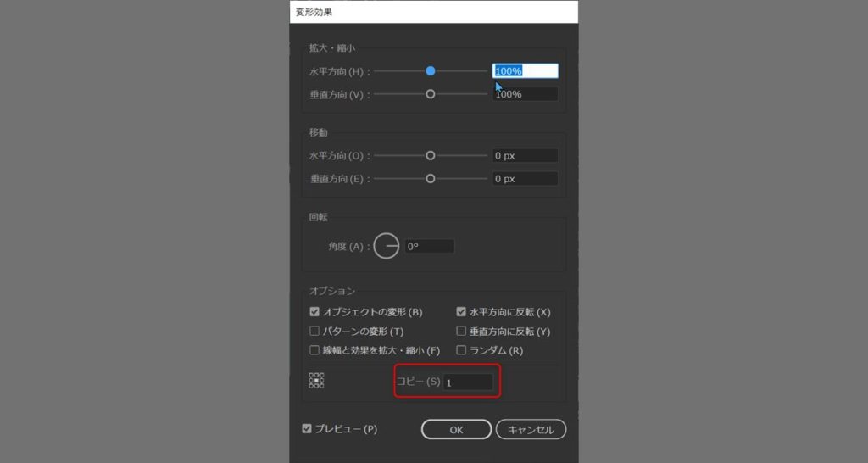The width and height of the screenshot is (868, 463).
Task: Click the horizontal scale slider handle
Action: (x=431, y=71)
